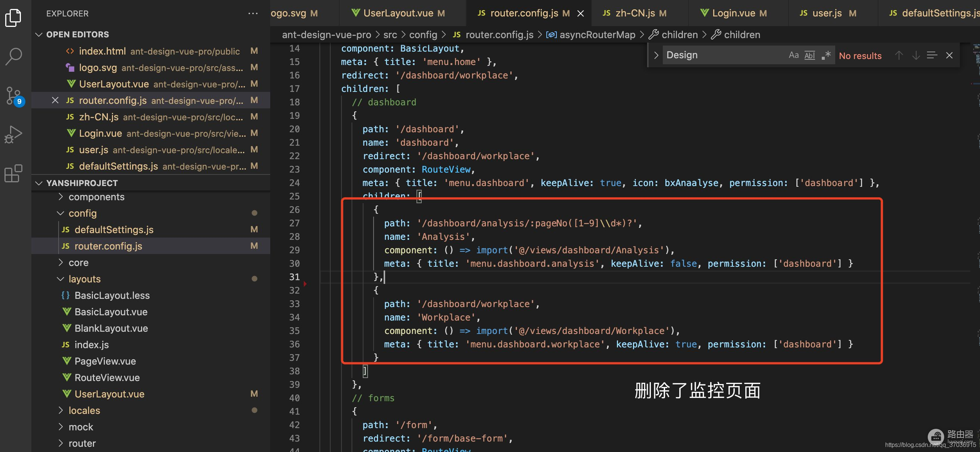Switch to the user.js tab
The image size is (980, 452).
(833, 13)
